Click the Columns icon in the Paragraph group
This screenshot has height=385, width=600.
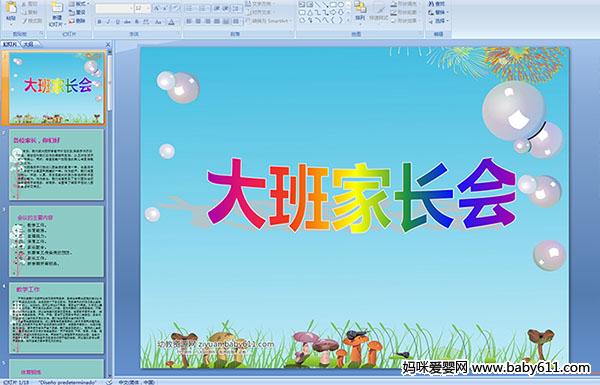tap(236, 22)
